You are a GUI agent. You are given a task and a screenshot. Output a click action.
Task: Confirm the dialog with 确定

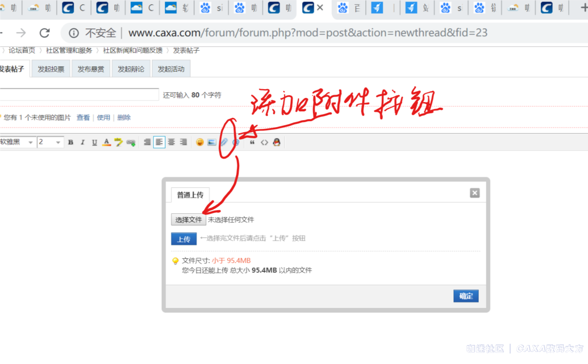[x=466, y=296]
